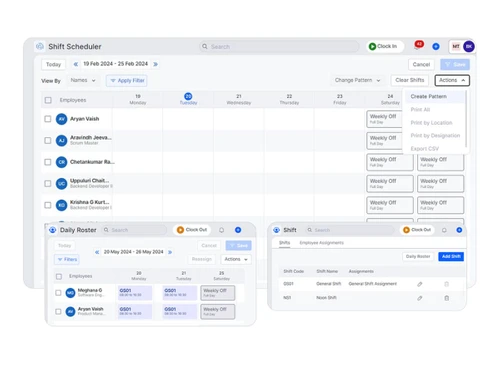Switch to Shifts tab in Shift window
Screen dimensions: 500x375
[x=284, y=243]
